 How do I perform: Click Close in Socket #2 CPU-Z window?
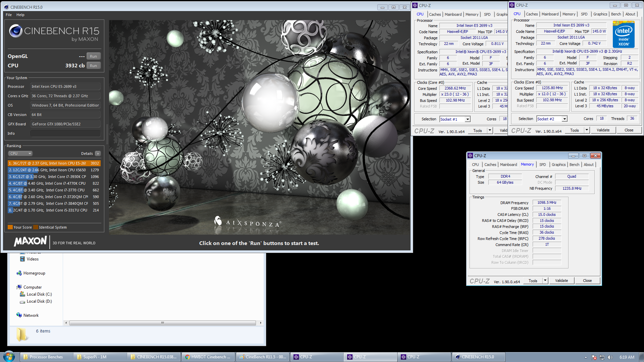pos(629,130)
